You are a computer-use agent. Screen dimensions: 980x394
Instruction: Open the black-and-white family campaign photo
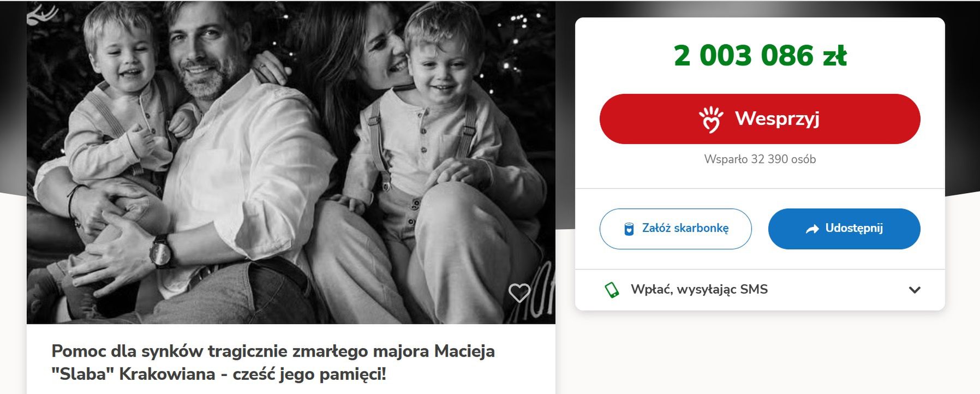291,162
